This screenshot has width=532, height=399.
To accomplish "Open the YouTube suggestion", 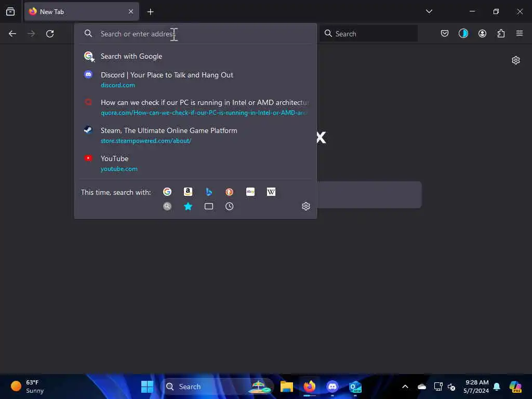I will [x=195, y=164].
